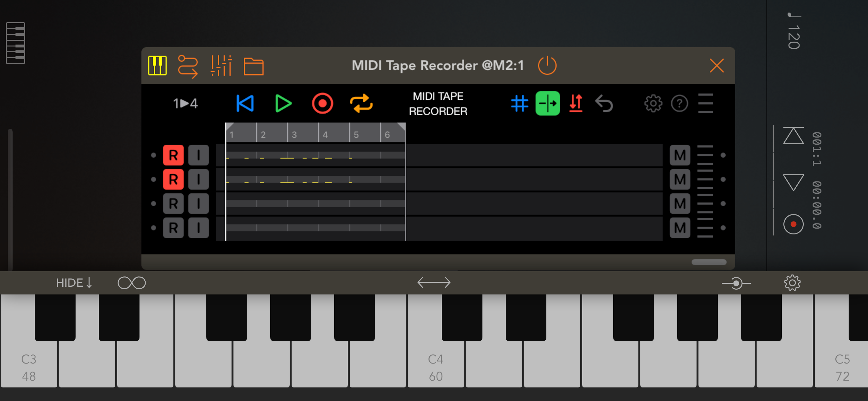
Task: Click the 001:1 bar position display
Action: pos(816,149)
